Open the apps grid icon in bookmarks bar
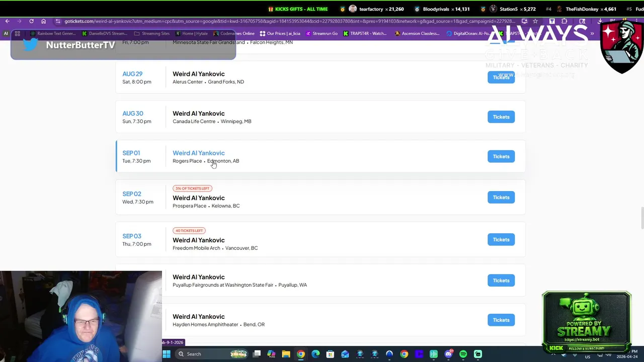The height and width of the screenshot is (362, 644). tap(17, 34)
